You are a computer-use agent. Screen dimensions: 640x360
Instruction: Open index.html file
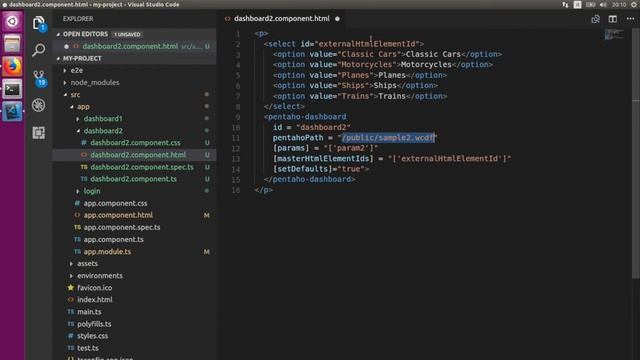[x=95, y=300]
